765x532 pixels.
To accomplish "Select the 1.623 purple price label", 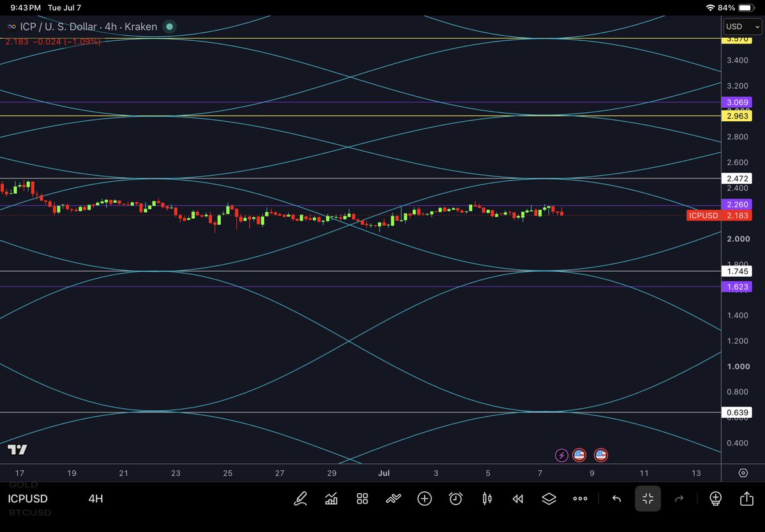I will [x=737, y=286].
